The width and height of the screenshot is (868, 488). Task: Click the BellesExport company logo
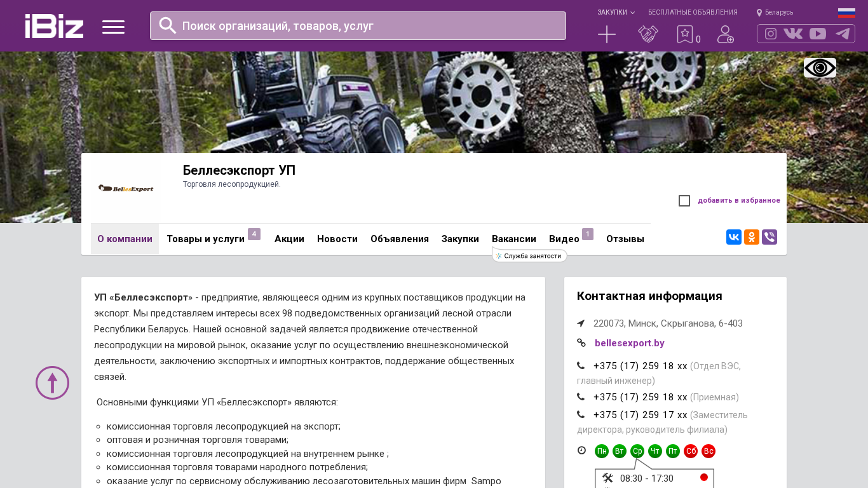[x=126, y=188]
